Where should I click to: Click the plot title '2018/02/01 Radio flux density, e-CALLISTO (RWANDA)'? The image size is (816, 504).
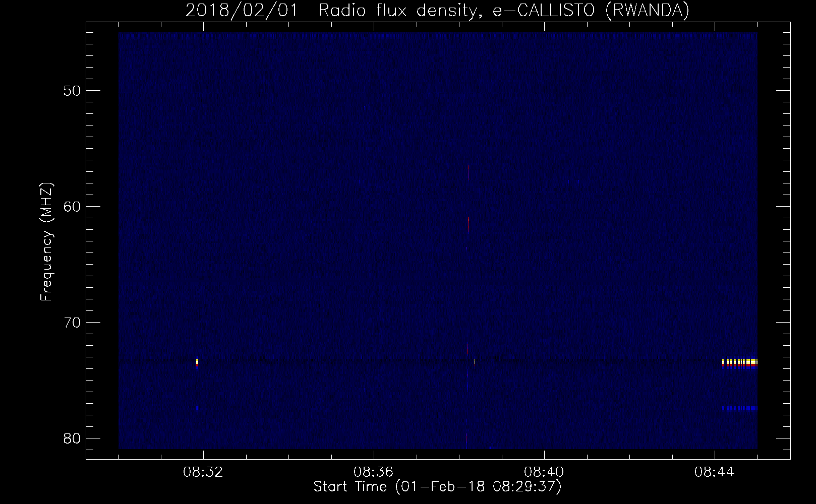pos(437,10)
